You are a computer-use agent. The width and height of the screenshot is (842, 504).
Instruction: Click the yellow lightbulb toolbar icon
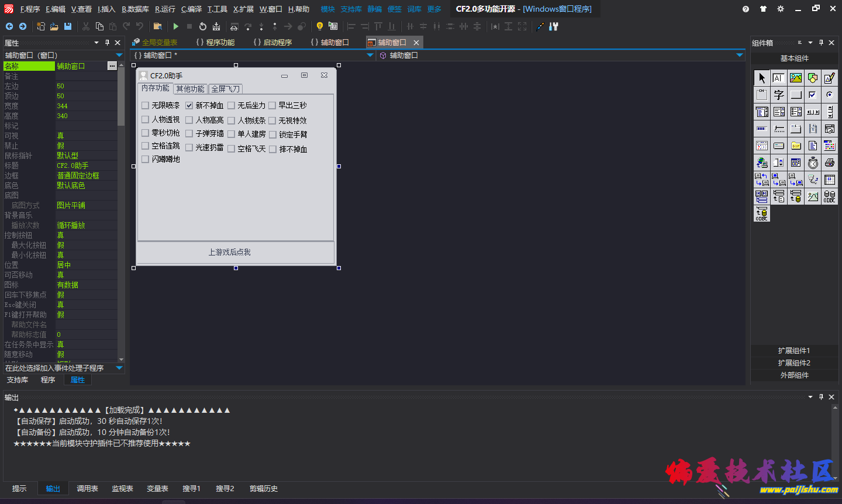tap(319, 26)
